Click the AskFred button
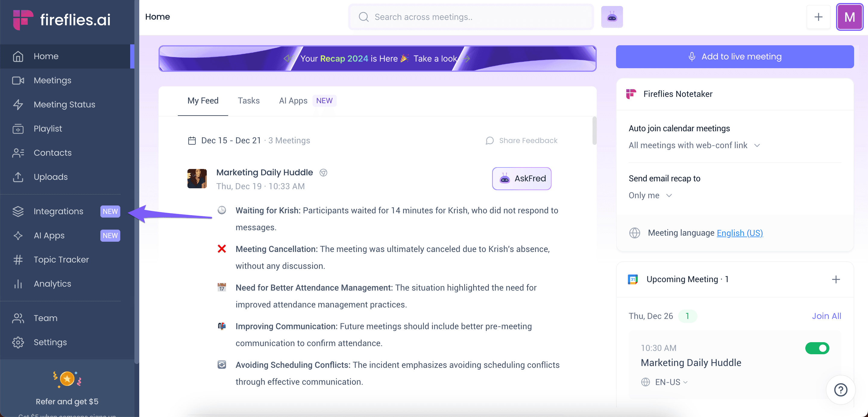This screenshot has width=868, height=417. (521, 178)
